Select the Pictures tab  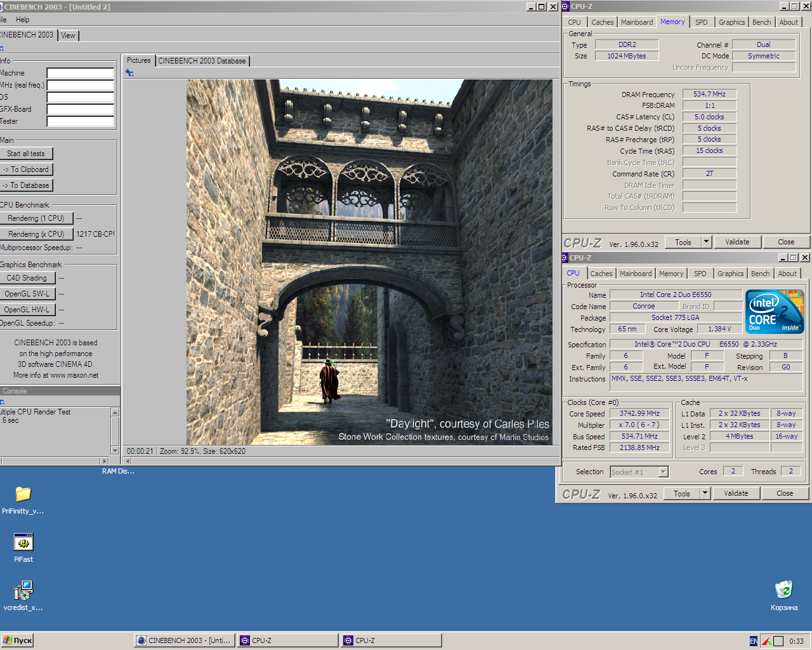pyautogui.click(x=139, y=60)
